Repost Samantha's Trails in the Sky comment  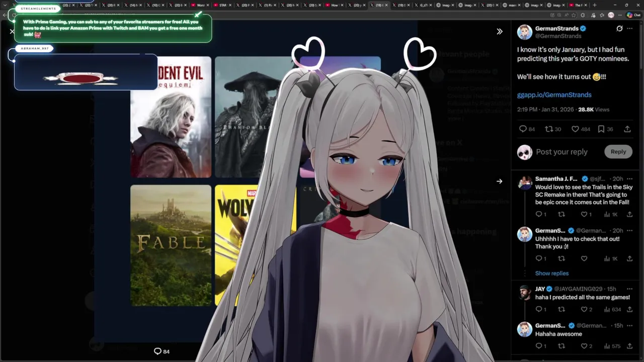[561, 214]
